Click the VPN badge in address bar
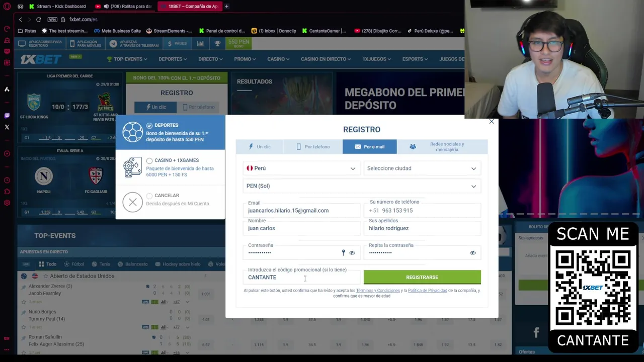 (x=52, y=20)
